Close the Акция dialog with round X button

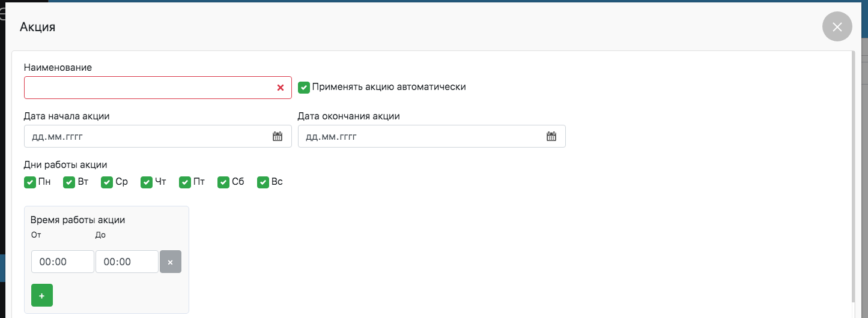pos(837,27)
